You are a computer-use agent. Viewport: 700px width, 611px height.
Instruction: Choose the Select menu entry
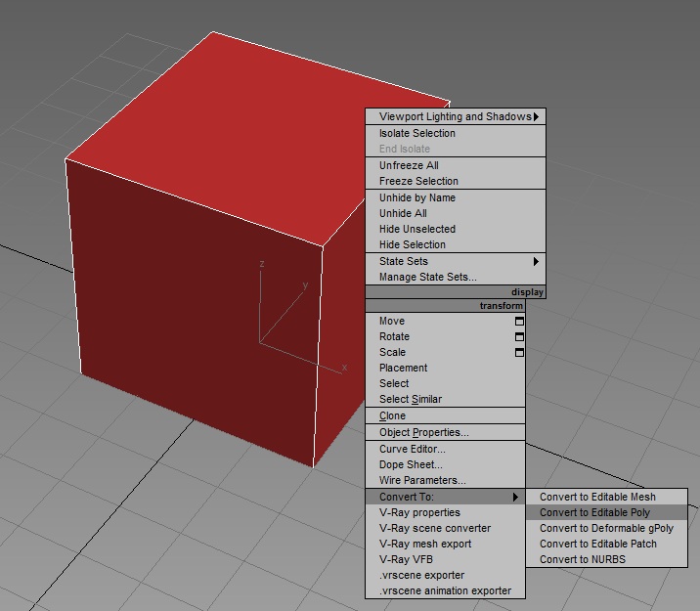[x=445, y=383]
